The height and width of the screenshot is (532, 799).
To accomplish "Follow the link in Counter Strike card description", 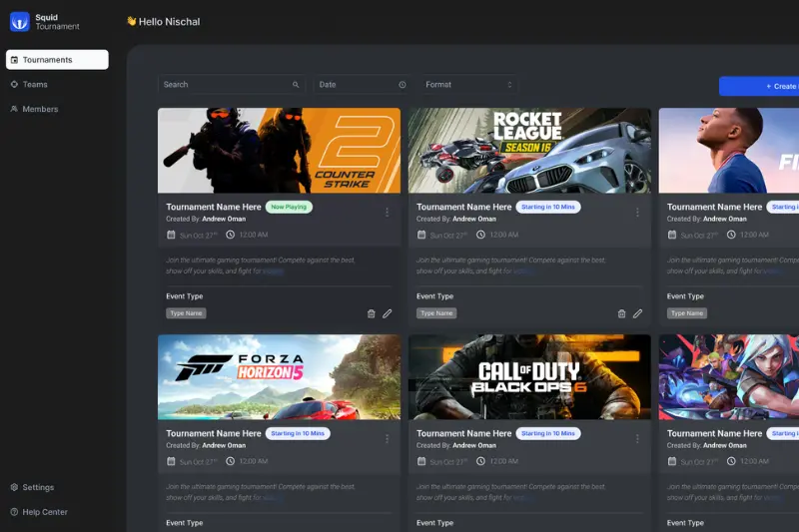I will click(x=273, y=271).
